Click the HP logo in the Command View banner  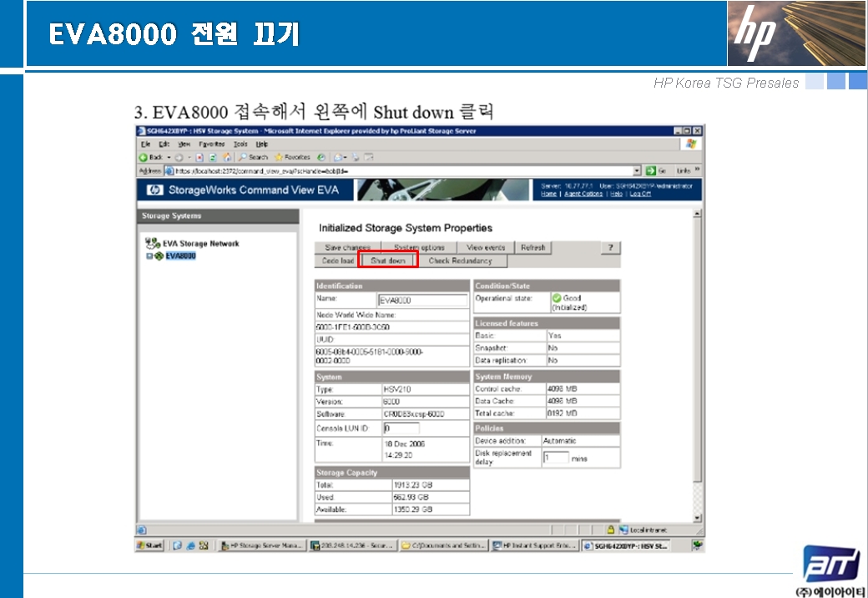[x=155, y=190]
